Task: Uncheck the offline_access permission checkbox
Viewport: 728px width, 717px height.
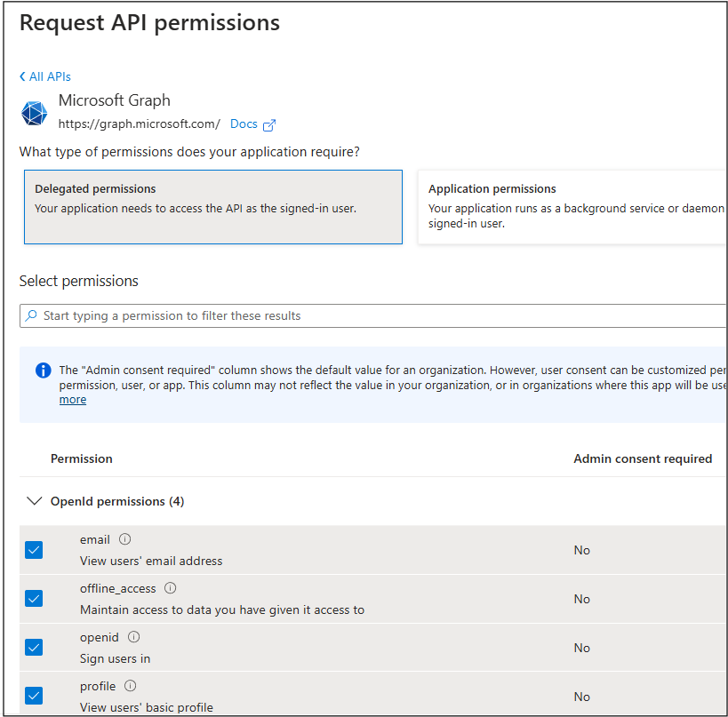Action: (34, 599)
